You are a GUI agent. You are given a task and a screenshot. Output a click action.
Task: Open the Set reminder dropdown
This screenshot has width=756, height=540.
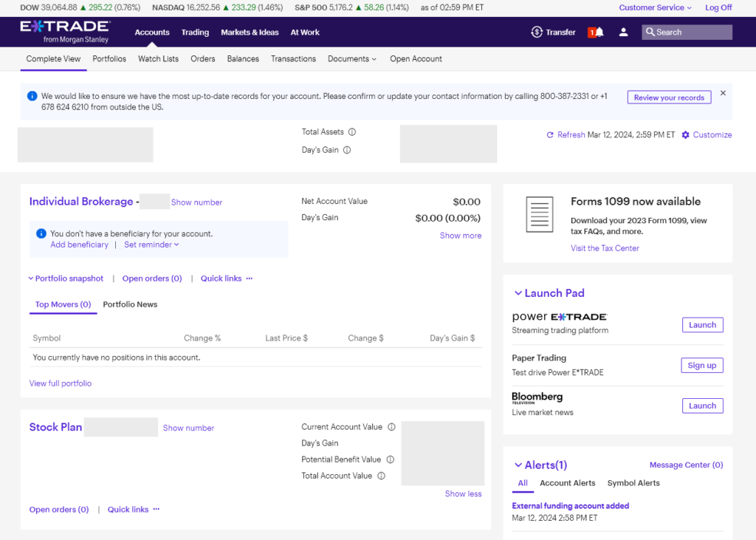click(x=151, y=245)
